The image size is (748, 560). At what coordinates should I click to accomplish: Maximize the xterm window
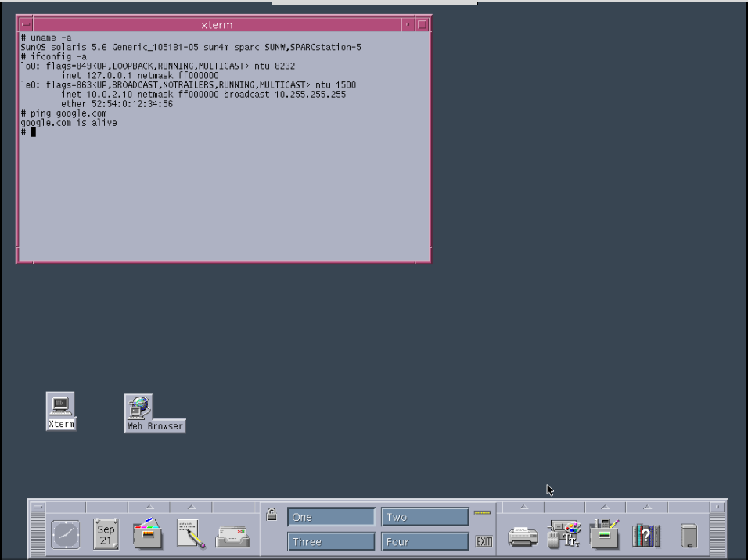[422, 24]
